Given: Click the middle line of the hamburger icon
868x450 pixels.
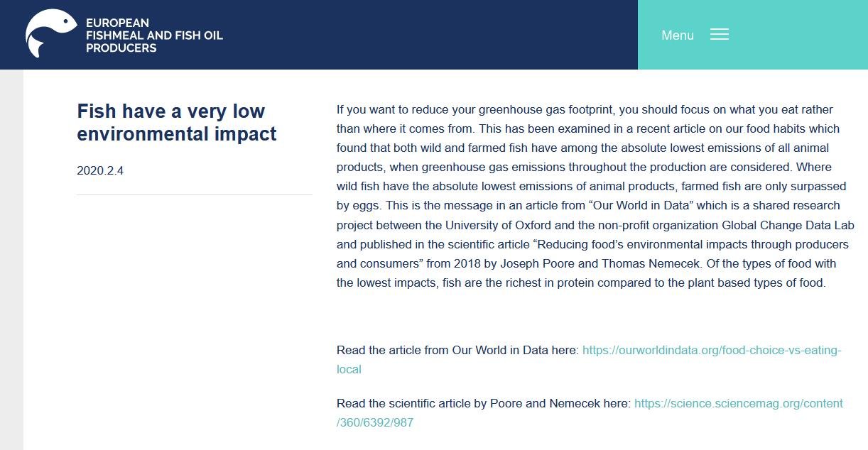Looking at the screenshot, I should coord(719,34).
